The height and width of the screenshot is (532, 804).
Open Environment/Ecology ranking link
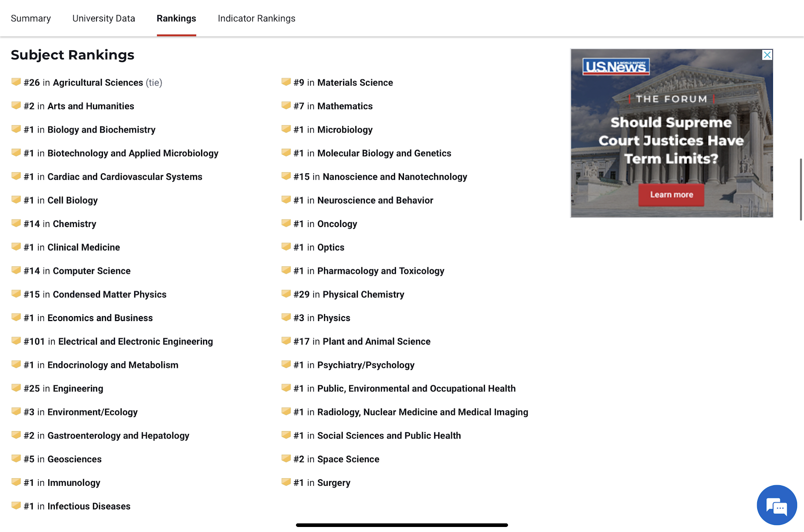(92, 412)
